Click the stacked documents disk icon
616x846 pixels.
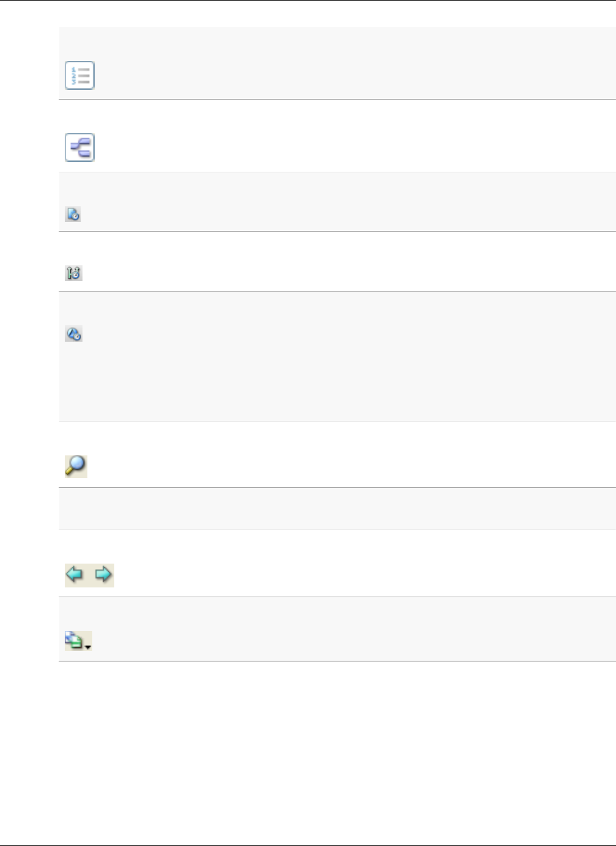click(73, 641)
